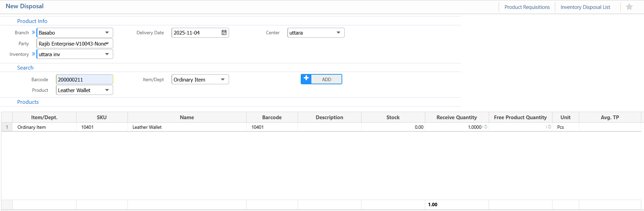The height and width of the screenshot is (211, 644).
Task: Open the Delivery Date calendar picker
Action: click(224, 33)
